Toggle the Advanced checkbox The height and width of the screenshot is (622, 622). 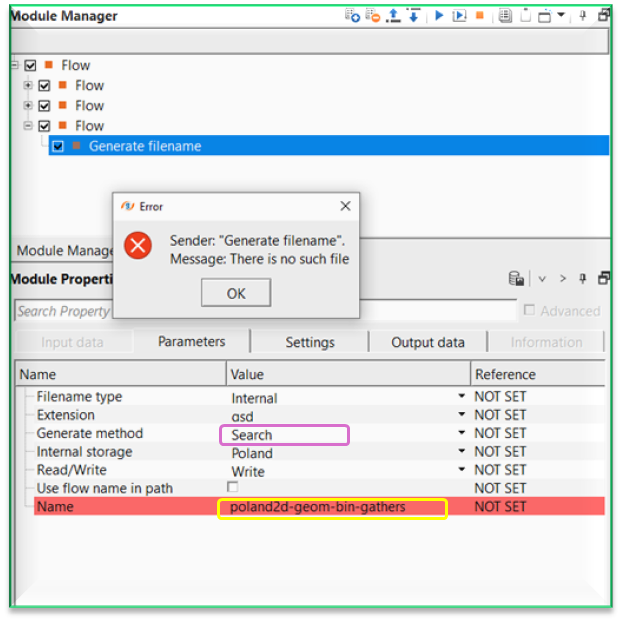[x=529, y=310]
